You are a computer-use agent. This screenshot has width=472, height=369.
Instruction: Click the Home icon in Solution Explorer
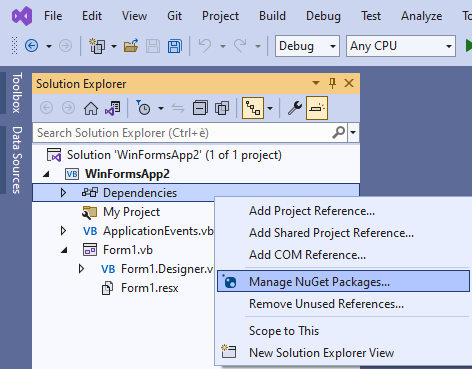pyautogui.click(x=91, y=108)
